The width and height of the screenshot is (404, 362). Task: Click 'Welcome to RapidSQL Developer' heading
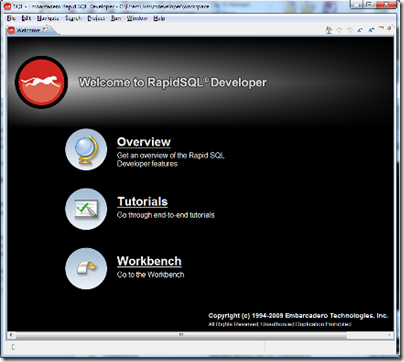[x=172, y=82]
